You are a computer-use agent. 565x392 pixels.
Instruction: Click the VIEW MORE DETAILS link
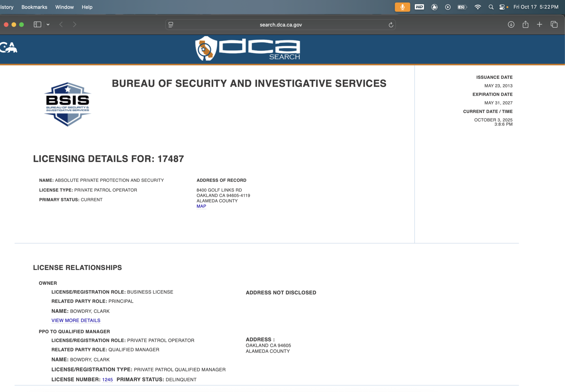76,320
